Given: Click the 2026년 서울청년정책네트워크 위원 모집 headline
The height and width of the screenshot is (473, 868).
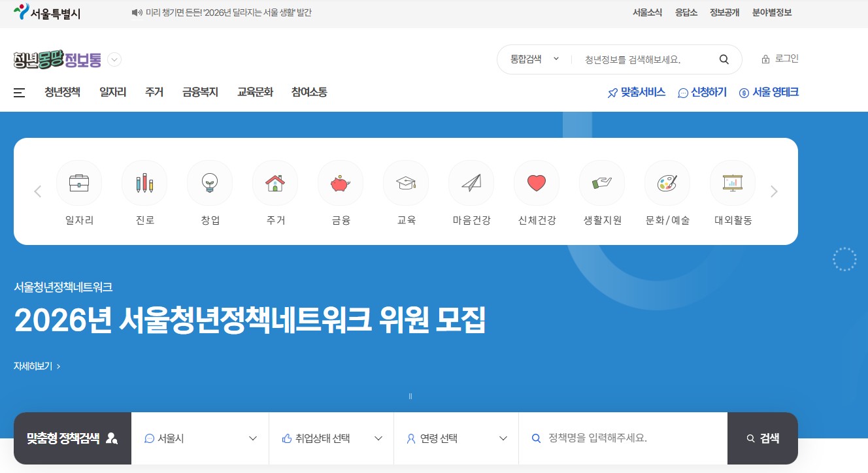Looking at the screenshot, I should point(250,320).
